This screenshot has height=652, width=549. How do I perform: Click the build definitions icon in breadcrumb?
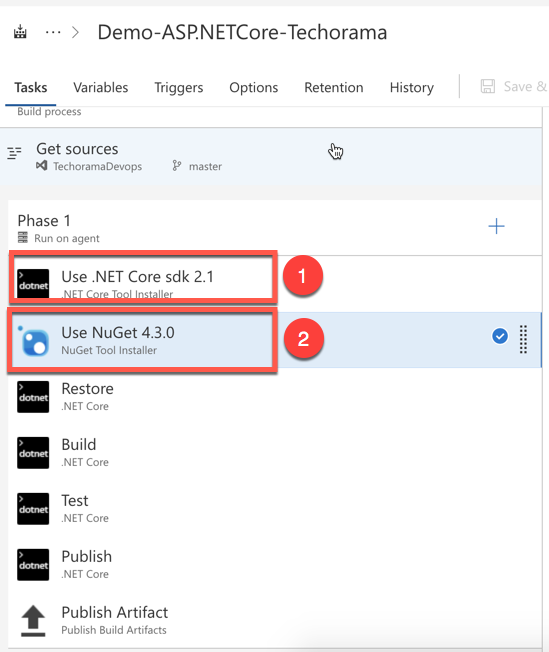pos(20,32)
